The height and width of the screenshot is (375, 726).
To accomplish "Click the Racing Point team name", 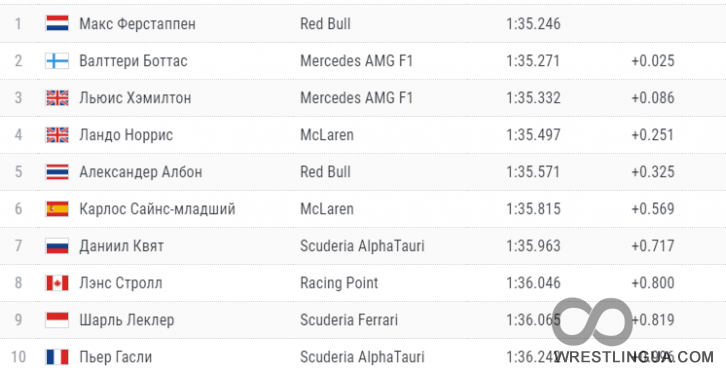I will click(x=339, y=283).
